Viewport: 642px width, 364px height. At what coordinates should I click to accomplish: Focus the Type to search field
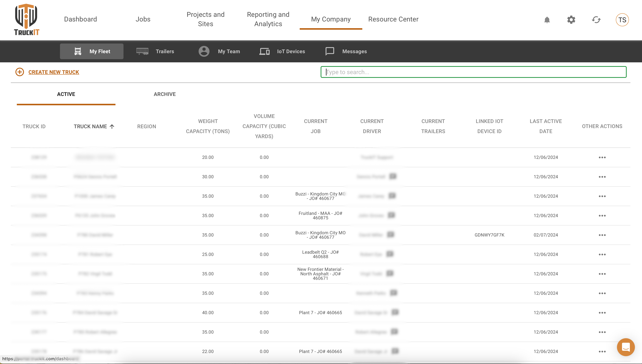[x=473, y=72]
